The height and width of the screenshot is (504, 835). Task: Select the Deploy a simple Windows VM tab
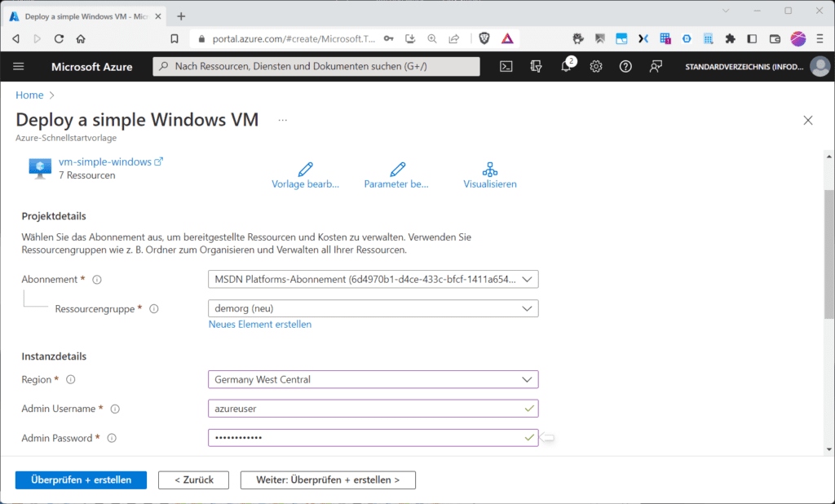pos(86,16)
